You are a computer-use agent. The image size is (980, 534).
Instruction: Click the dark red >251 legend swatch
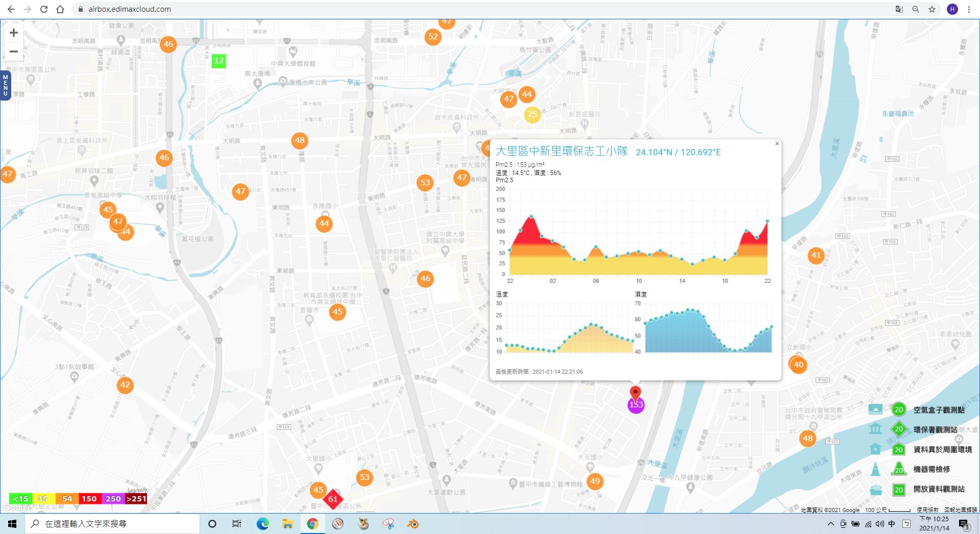(136, 499)
